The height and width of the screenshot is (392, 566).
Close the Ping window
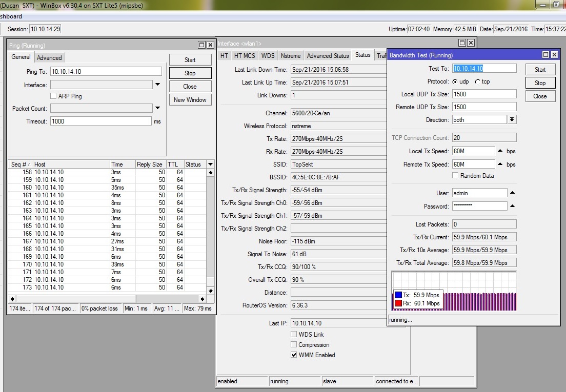pos(210,45)
